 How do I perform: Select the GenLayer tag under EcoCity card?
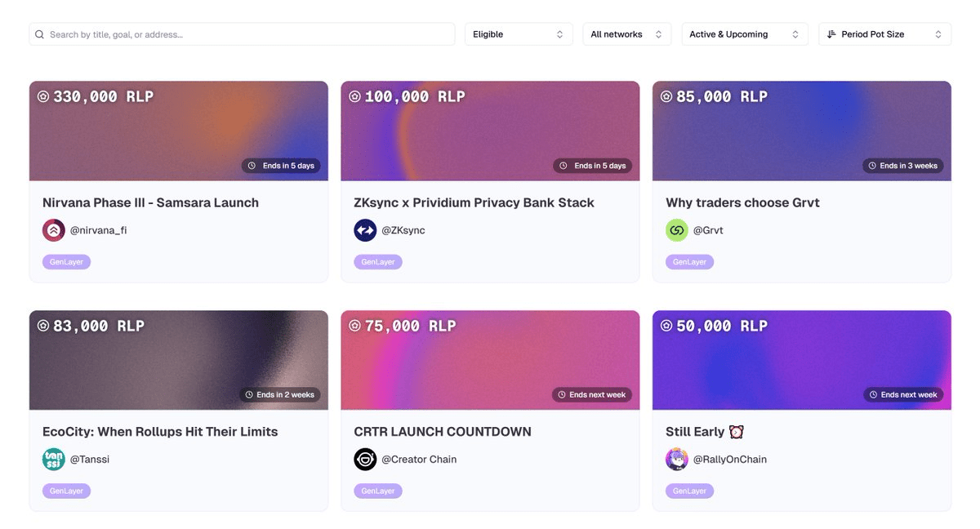[66, 491]
